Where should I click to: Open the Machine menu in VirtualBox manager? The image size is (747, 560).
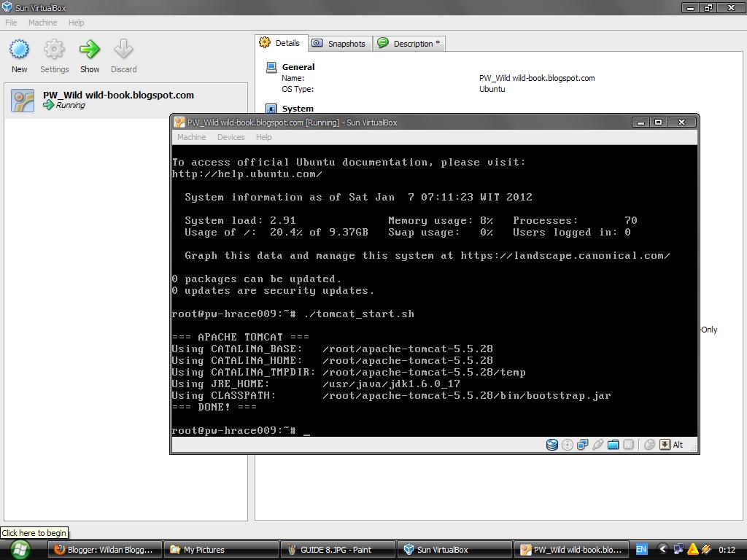42,23
